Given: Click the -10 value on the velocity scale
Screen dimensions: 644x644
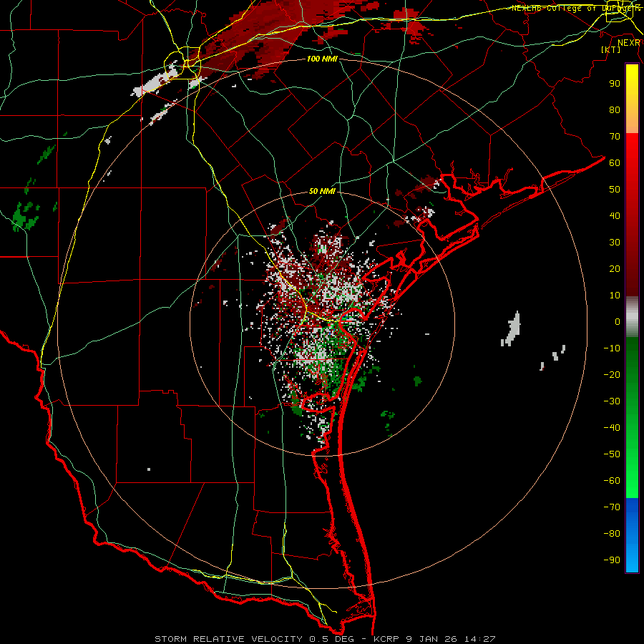Looking at the screenshot, I should (612, 348).
